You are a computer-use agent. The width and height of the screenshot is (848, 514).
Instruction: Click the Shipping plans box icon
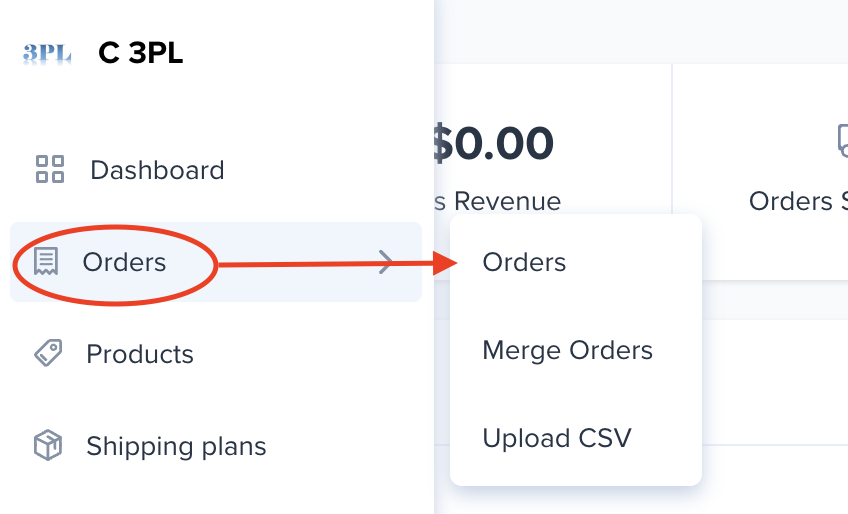point(48,445)
